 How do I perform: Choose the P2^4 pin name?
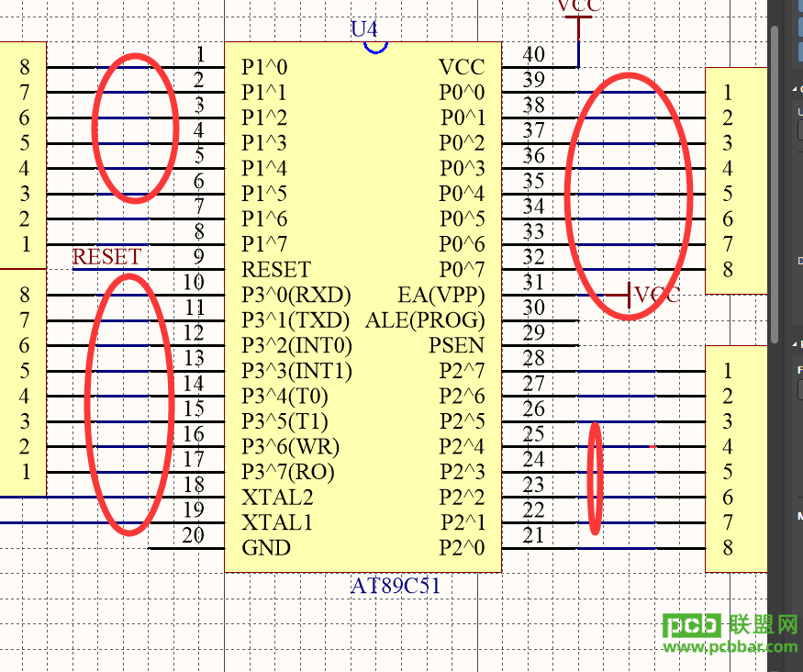coord(462,447)
